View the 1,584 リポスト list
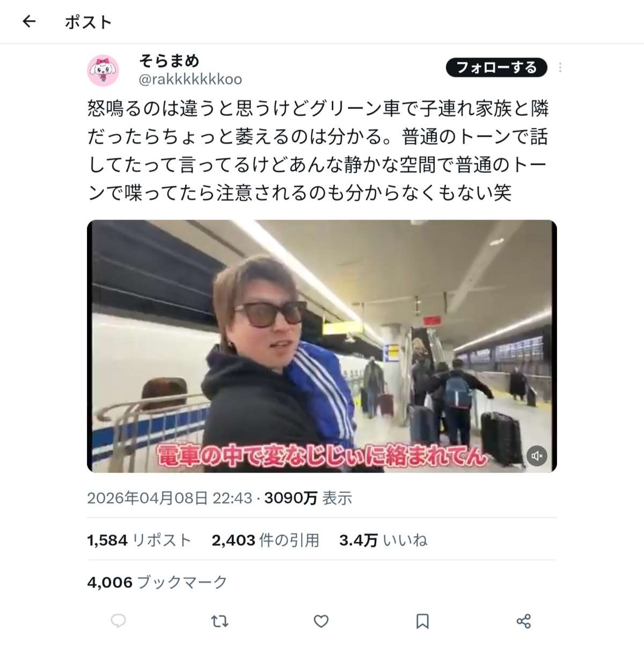Image resolution: width=644 pixels, height=646 pixels. click(139, 540)
